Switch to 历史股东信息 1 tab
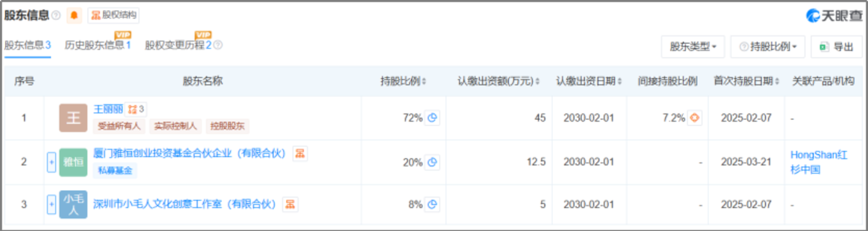868x231 pixels. (98, 45)
